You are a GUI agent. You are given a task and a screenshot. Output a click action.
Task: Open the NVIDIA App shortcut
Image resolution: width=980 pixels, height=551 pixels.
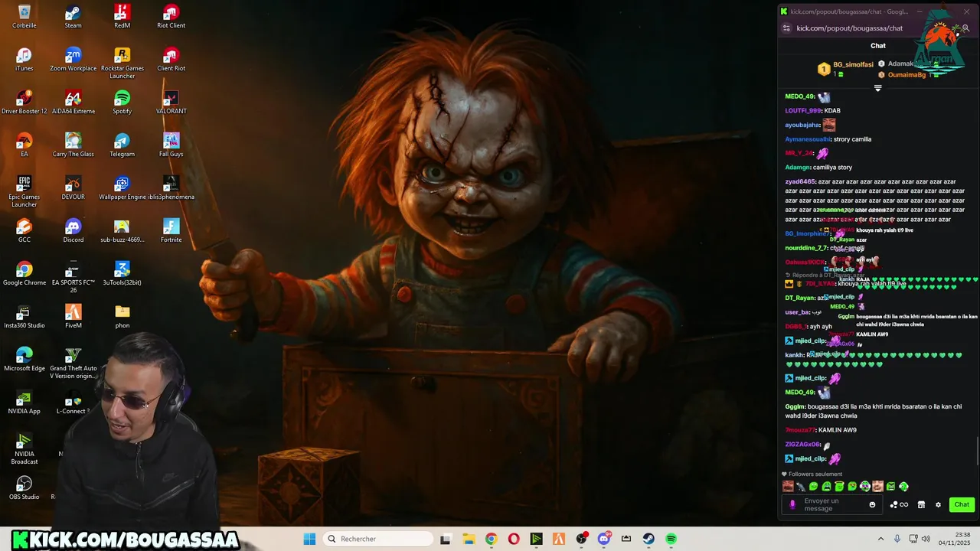point(24,402)
